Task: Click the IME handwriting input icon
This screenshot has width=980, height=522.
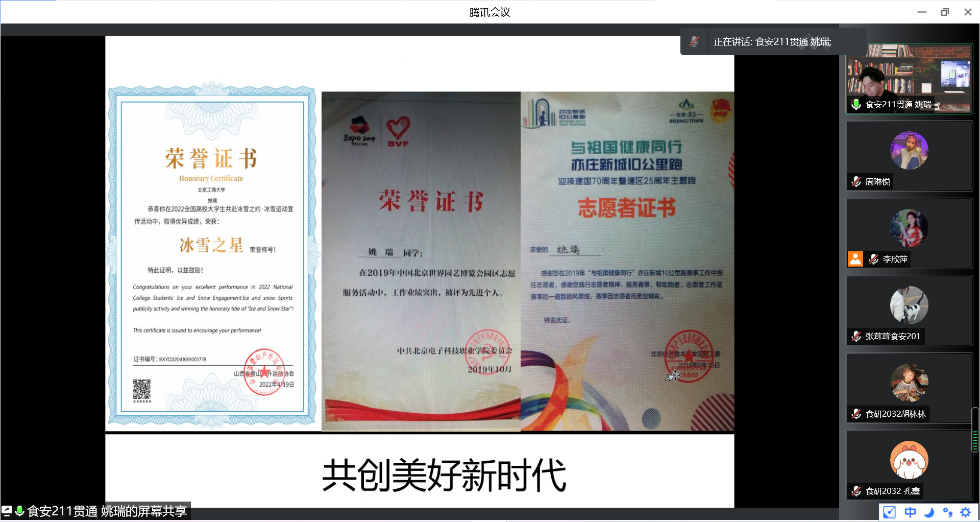Action: tap(889, 512)
